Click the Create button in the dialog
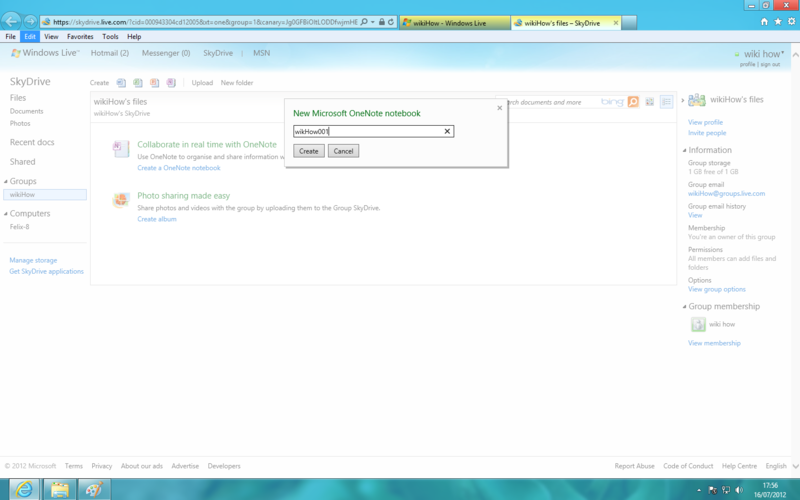The width and height of the screenshot is (800, 500). [308, 151]
